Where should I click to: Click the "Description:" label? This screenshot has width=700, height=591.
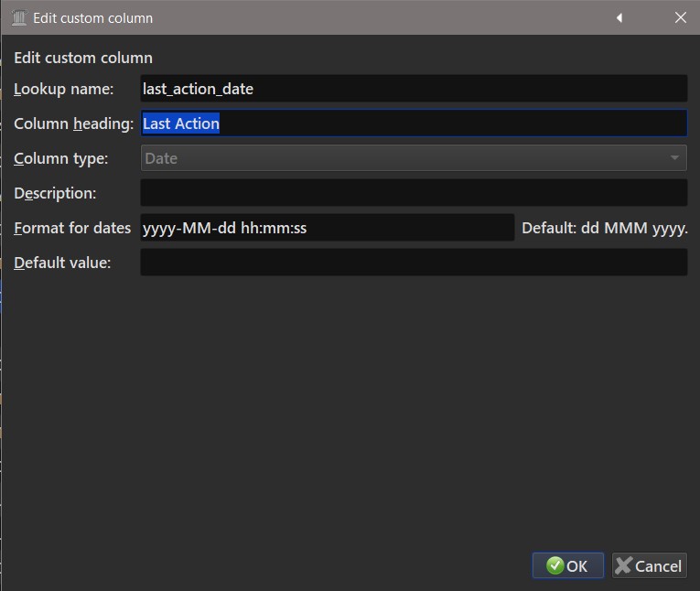(55, 193)
